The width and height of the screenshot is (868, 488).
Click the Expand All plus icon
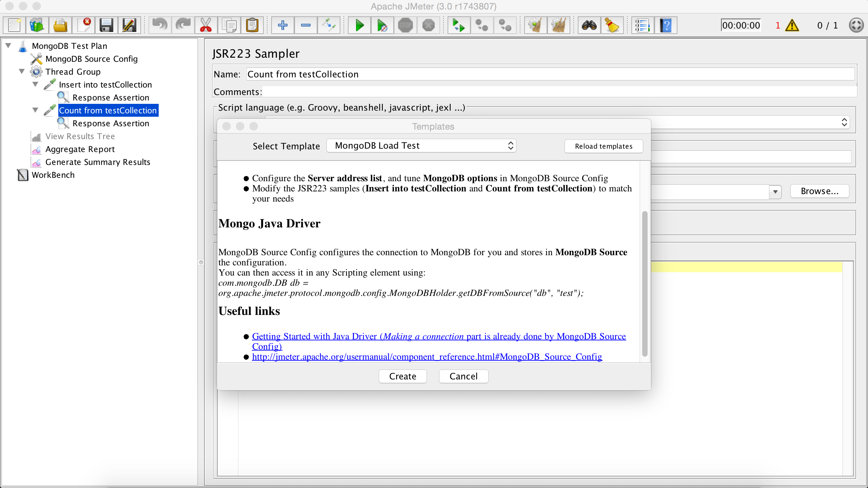point(282,25)
